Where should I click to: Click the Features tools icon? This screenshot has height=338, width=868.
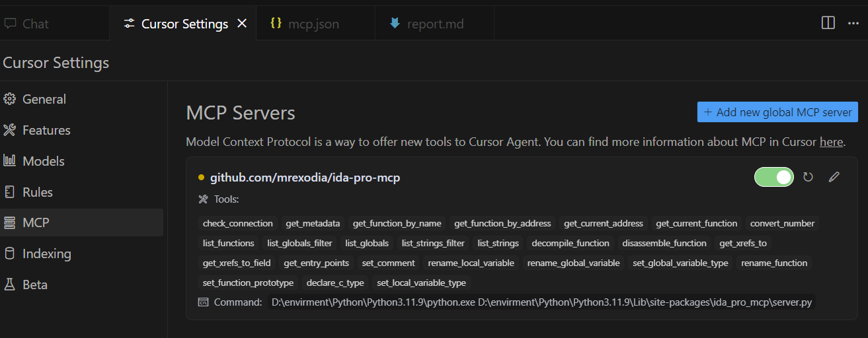[10, 131]
